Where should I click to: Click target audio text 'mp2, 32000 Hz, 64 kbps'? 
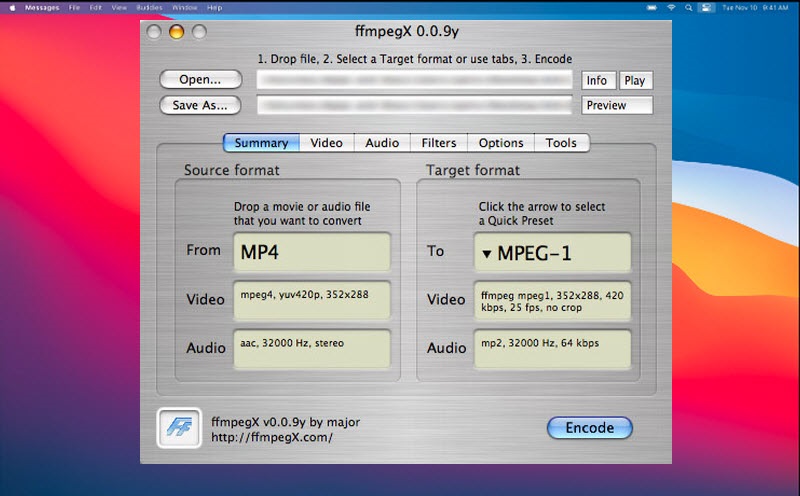coord(540,343)
